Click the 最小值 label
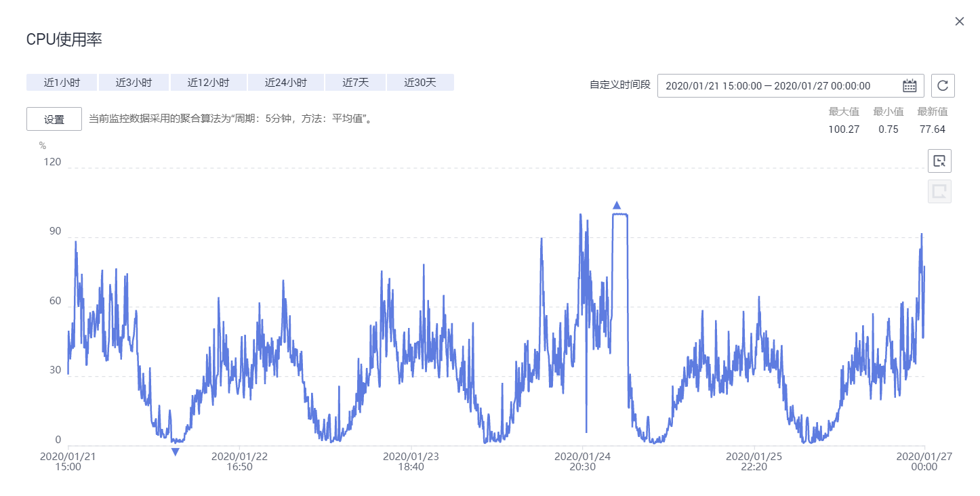This screenshot has width=980, height=496. click(x=889, y=112)
